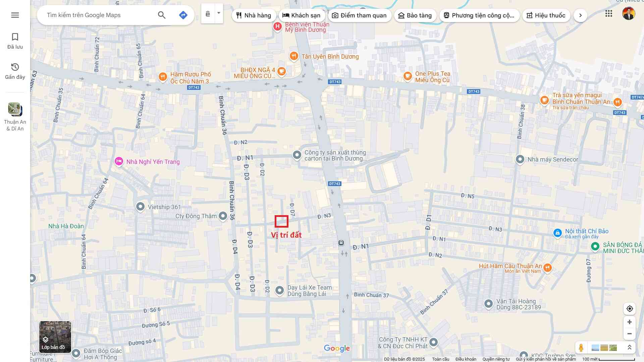Open the Điều khoản terms link

coord(466,359)
